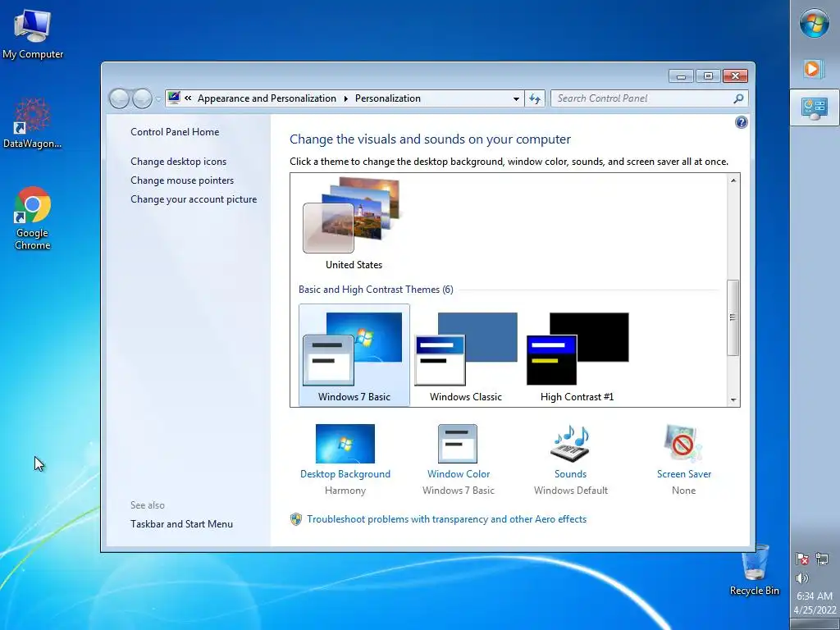
Task: Expand the breadcrumb chevron before Appearance
Action: [188, 98]
